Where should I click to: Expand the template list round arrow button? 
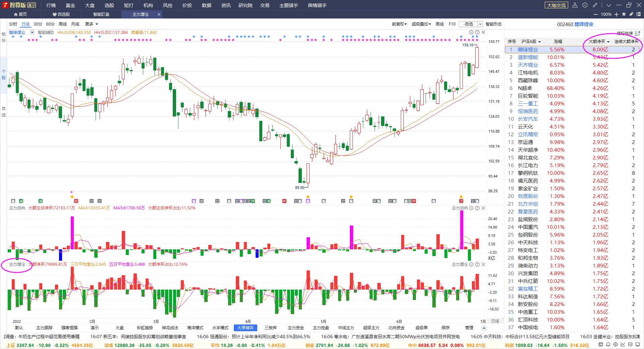click(484, 328)
